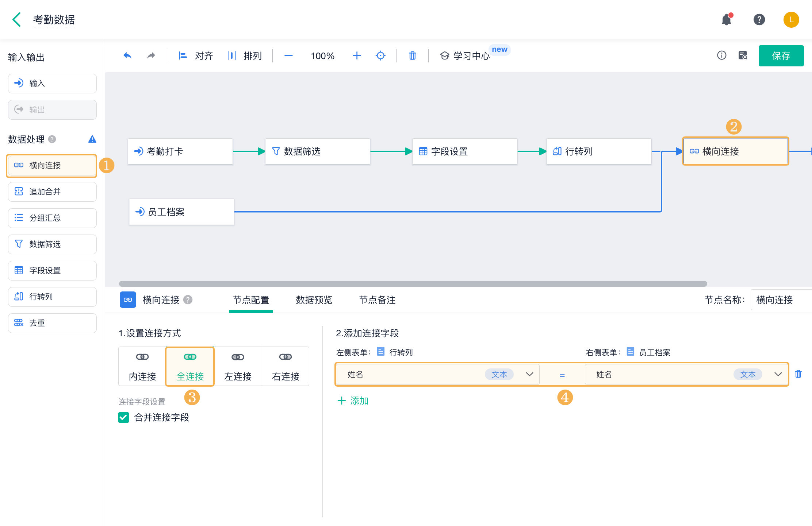Screen dimensions: 812x526
Task: Select 去重 in the sidebar
Action: [x=52, y=323]
